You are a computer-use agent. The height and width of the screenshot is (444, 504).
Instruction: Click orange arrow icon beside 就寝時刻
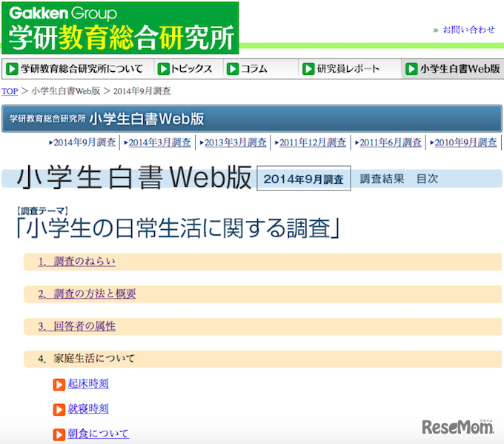(59, 409)
